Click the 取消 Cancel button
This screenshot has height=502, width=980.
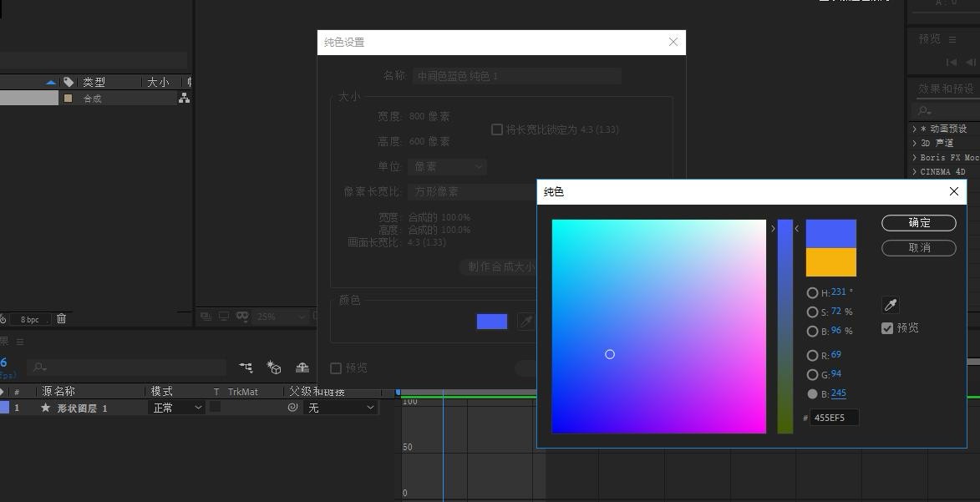coord(919,247)
